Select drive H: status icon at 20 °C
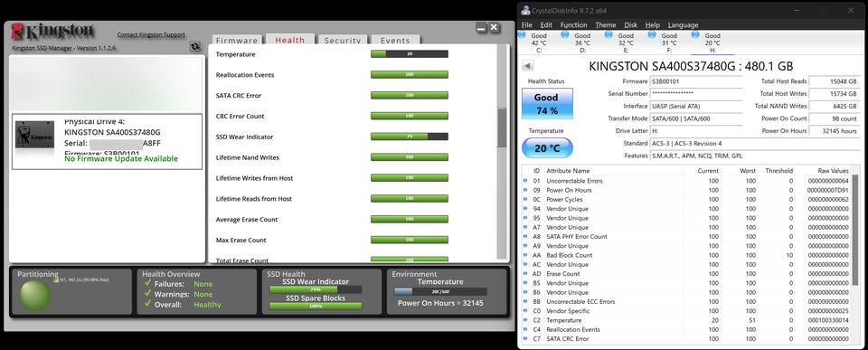 696,35
